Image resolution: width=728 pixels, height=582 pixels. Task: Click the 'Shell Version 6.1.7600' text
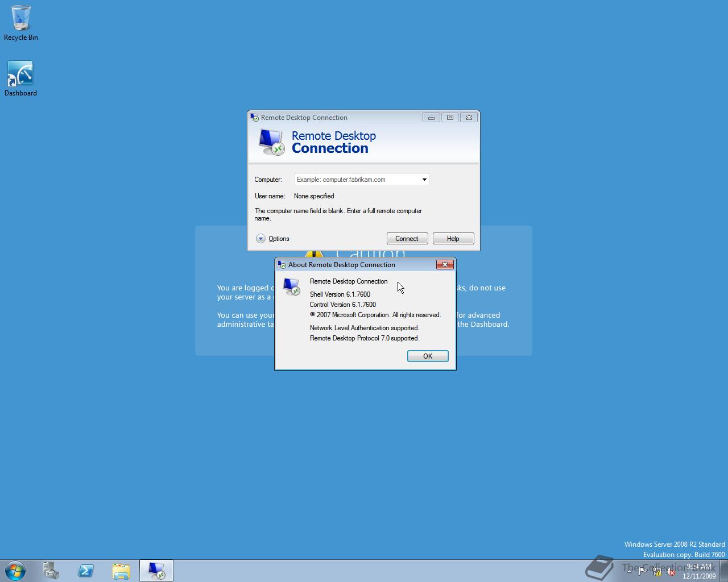click(340, 294)
